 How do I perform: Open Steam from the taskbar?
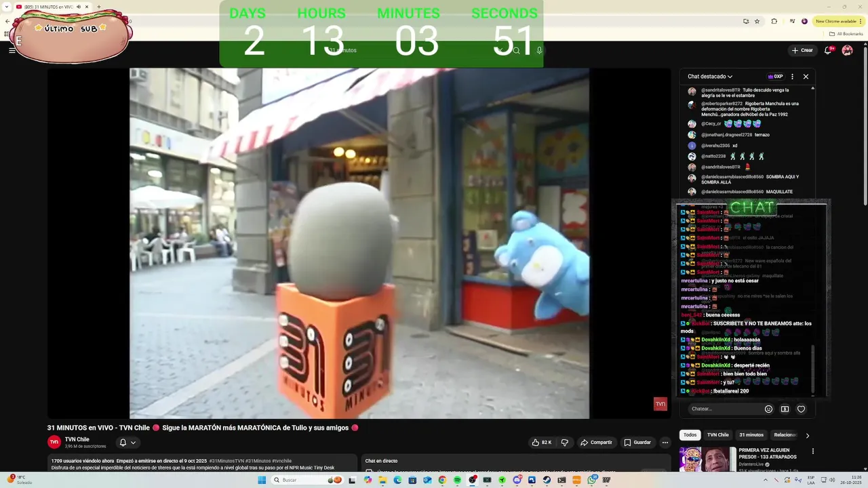coord(547,480)
